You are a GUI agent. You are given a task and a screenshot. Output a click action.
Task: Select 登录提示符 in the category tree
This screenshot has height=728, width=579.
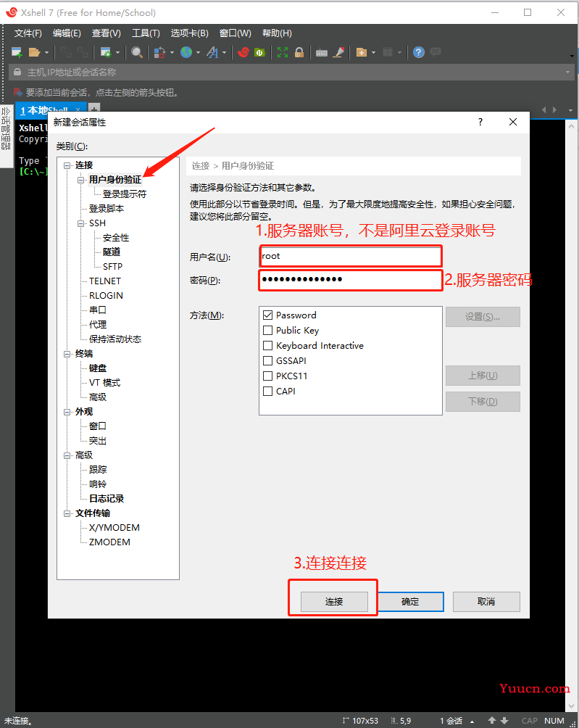[x=125, y=194]
